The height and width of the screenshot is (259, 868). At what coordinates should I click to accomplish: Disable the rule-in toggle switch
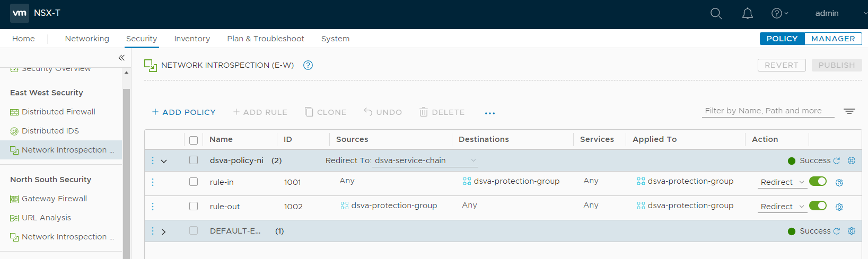click(818, 182)
